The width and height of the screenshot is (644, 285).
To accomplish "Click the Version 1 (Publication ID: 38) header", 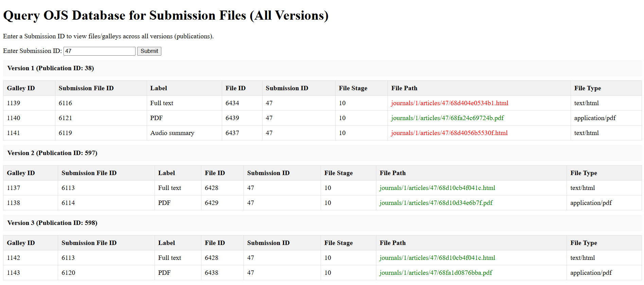I will click(x=51, y=68).
